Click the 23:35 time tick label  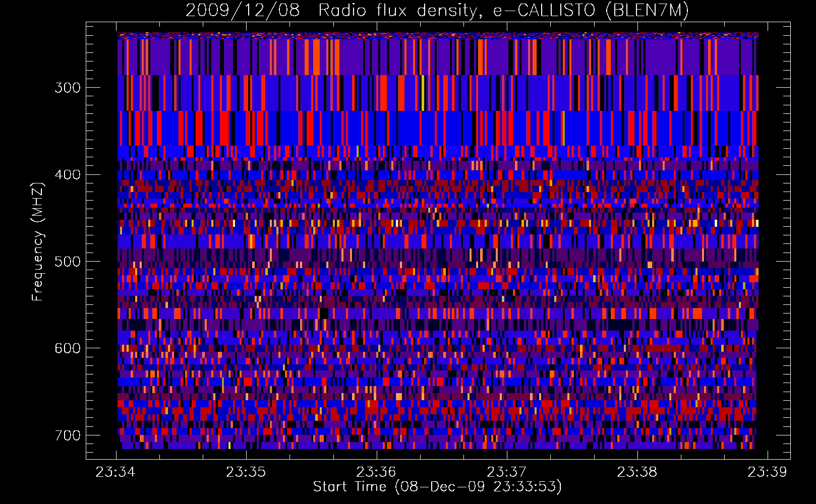click(246, 472)
